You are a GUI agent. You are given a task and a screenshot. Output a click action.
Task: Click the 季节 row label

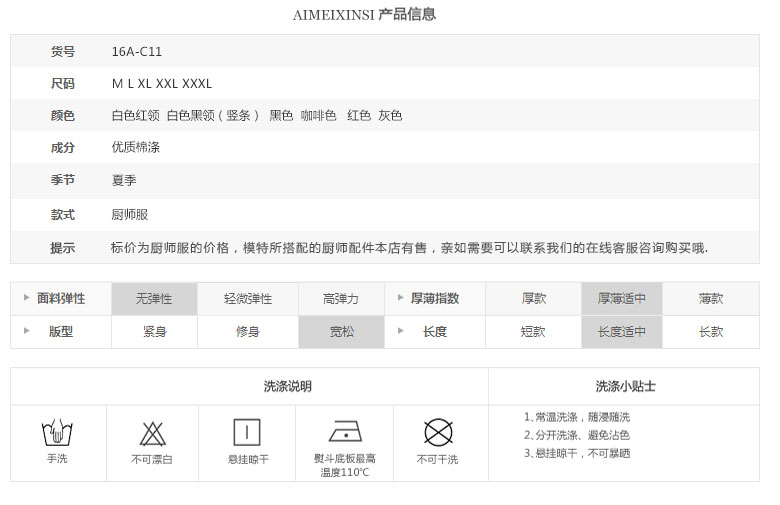(x=63, y=180)
